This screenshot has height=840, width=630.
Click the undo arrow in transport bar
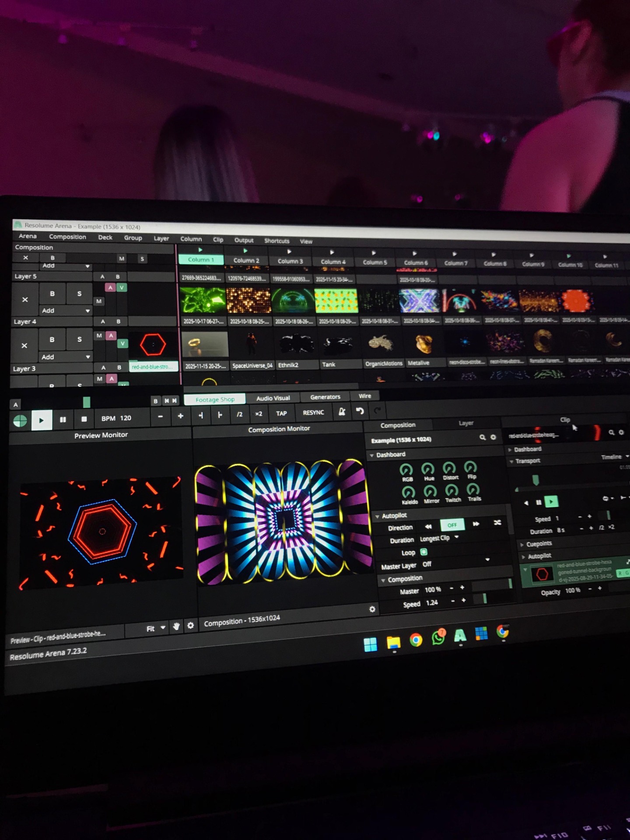click(x=360, y=411)
